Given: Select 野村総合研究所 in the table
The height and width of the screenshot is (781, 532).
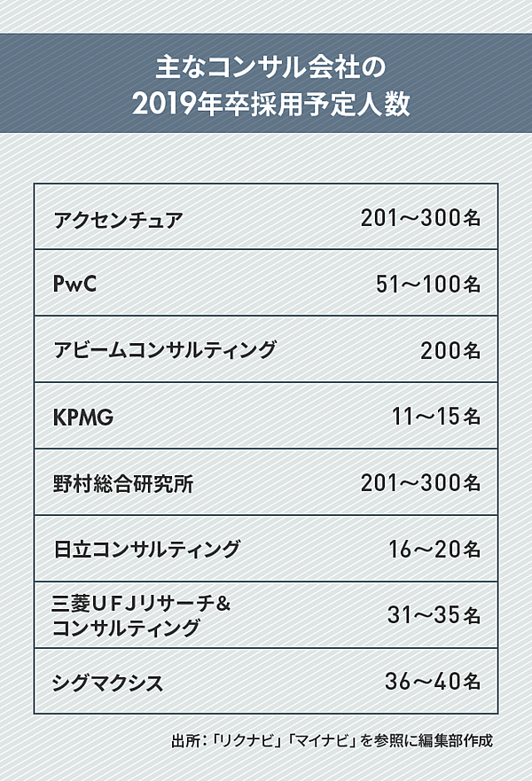Looking at the screenshot, I should (123, 483).
